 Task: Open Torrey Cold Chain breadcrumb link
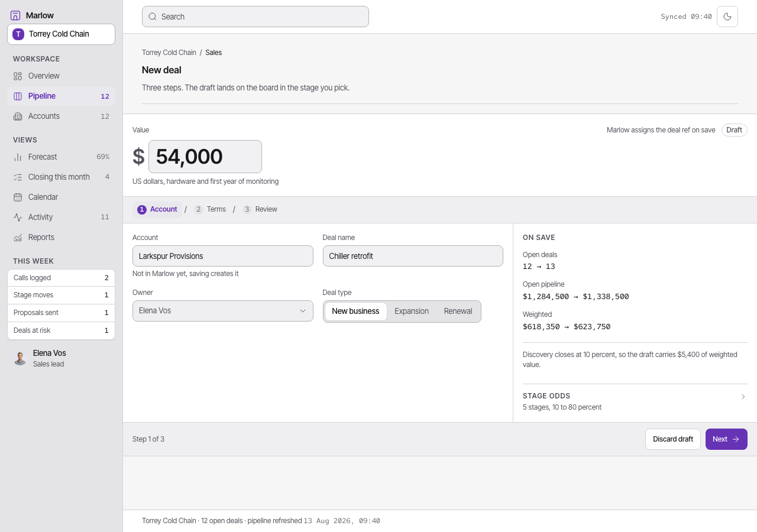[x=169, y=53]
